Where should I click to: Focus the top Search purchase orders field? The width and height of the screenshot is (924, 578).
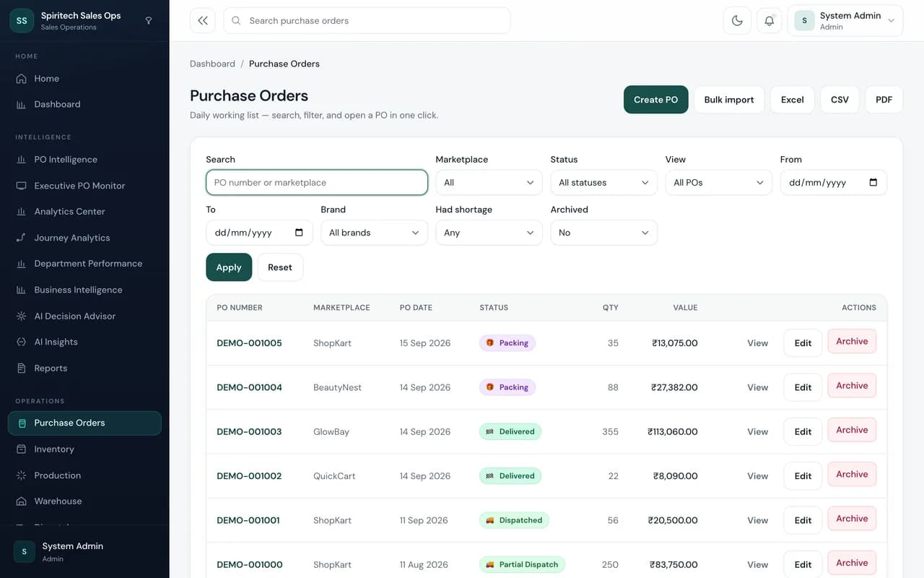pyautogui.click(x=367, y=21)
